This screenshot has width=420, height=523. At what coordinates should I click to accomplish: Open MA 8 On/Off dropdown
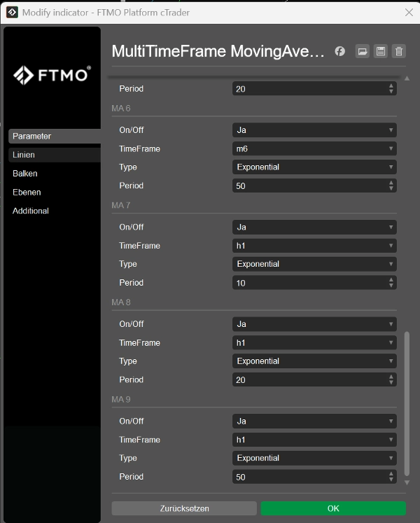pyautogui.click(x=314, y=324)
